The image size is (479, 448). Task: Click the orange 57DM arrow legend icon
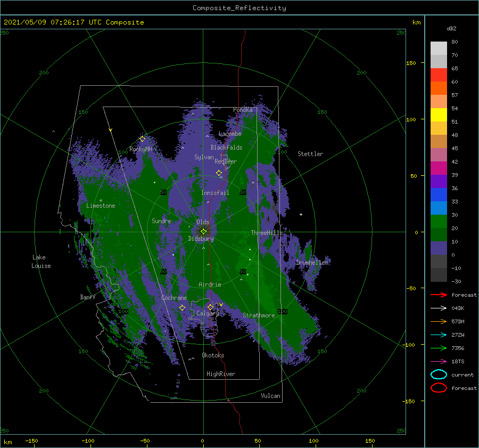439,321
